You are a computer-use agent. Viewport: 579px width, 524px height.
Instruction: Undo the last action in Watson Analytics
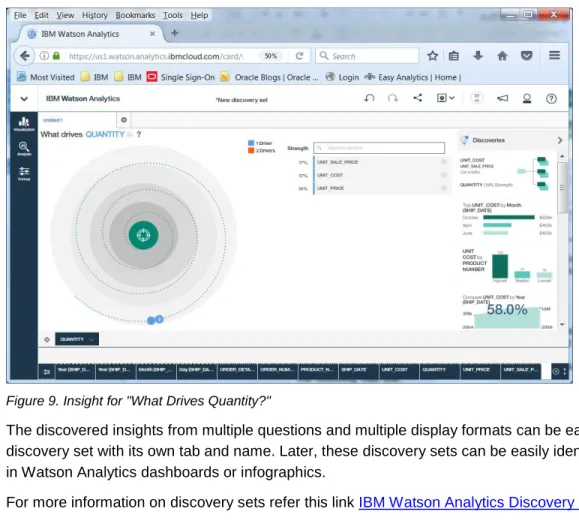(369, 98)
